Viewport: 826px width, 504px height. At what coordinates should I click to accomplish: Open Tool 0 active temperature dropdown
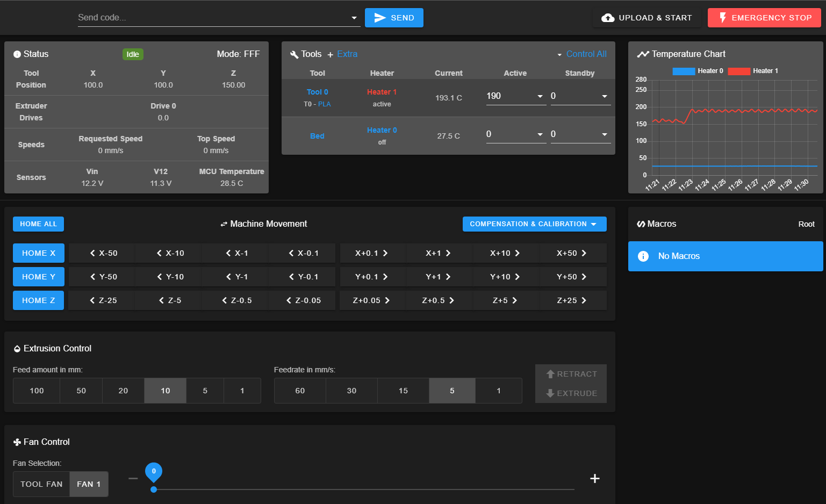pos(540,96)
